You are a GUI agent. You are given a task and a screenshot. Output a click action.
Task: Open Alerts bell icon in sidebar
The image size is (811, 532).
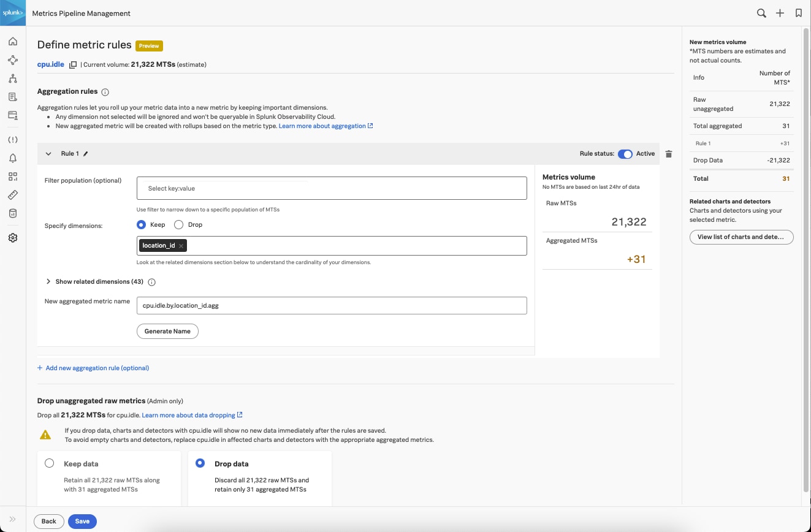tap(13, 158)
